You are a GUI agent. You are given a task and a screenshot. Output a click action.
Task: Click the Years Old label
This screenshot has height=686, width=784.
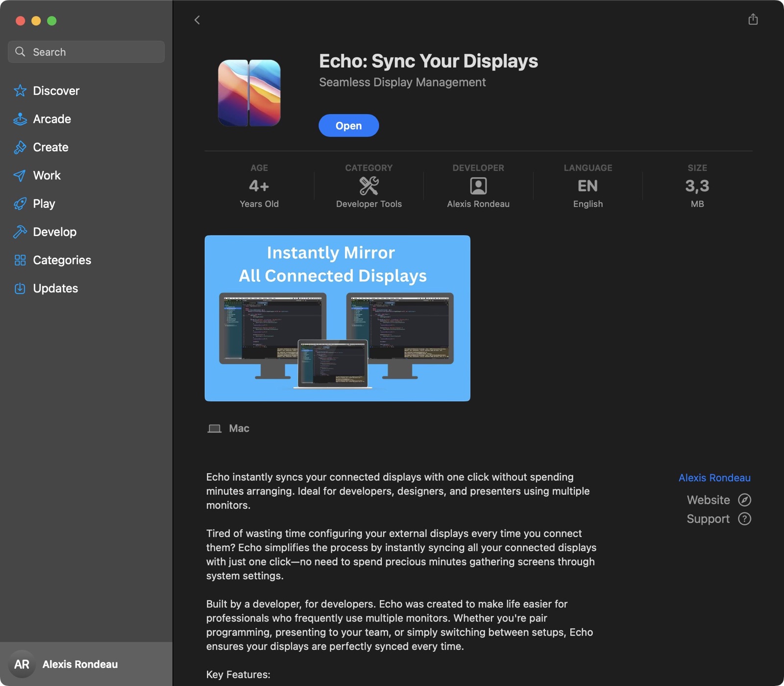tap(259, 204)
